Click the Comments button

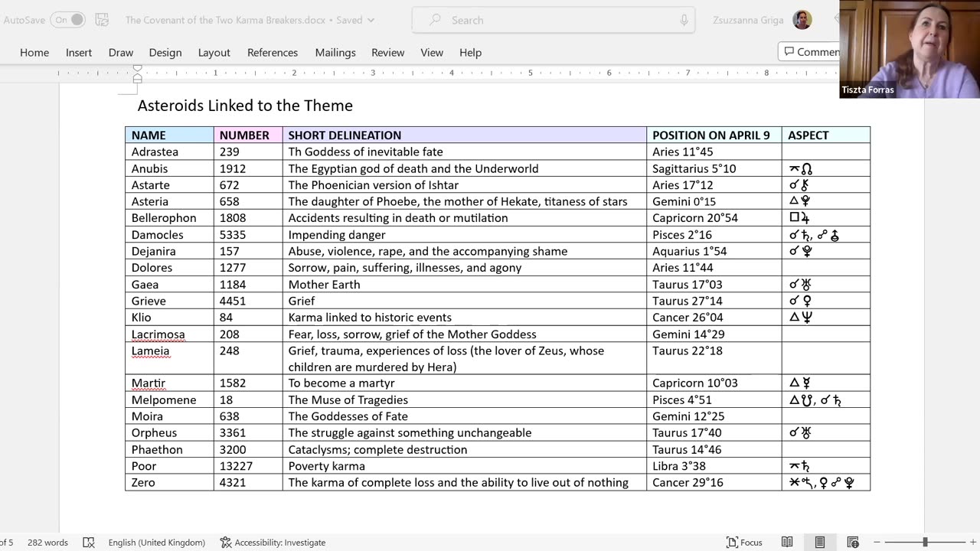coord(810,52)
